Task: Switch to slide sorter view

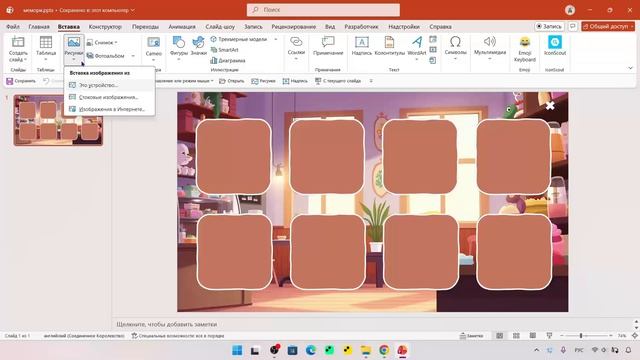Action: coord(516,336)
